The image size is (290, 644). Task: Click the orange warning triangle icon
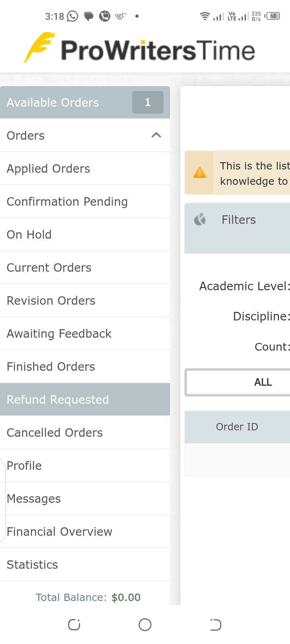(x=200, y=173)
